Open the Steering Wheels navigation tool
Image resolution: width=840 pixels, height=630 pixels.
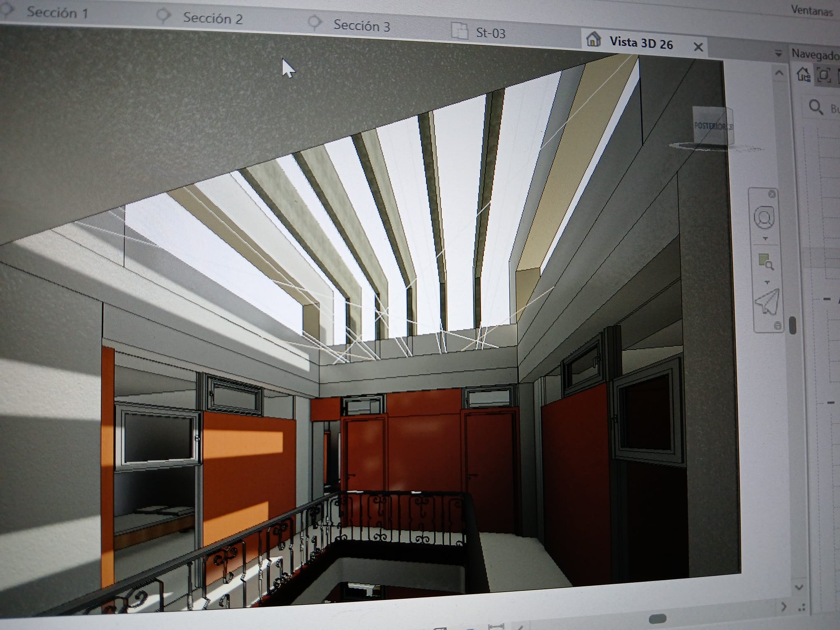click(x=764, y=217)
